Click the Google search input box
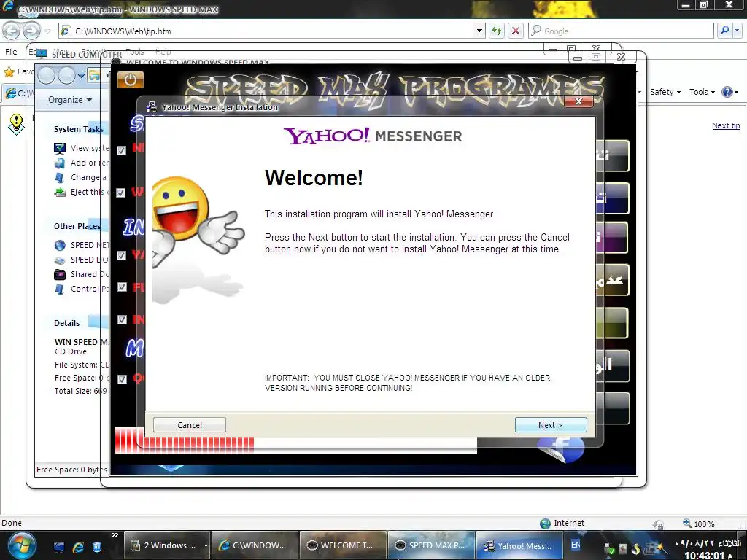 click(x=622, y=31)
